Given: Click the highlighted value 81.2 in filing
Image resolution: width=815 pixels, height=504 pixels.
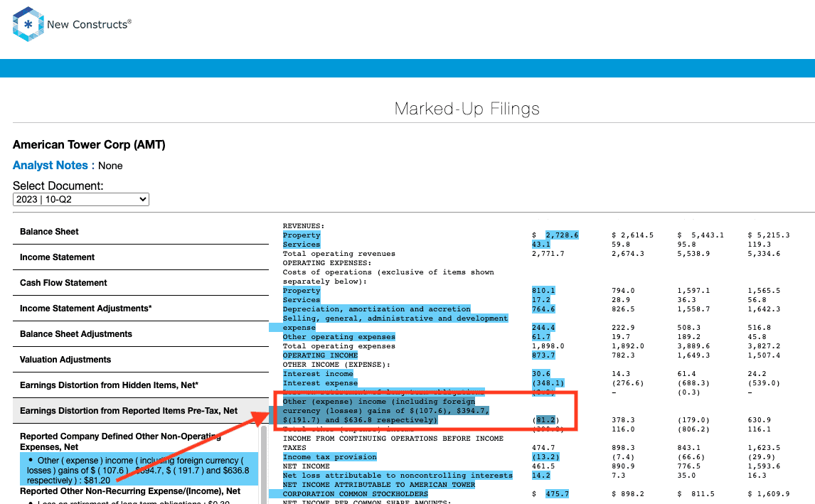Looking at the screenshot, I should click(545, 420).
